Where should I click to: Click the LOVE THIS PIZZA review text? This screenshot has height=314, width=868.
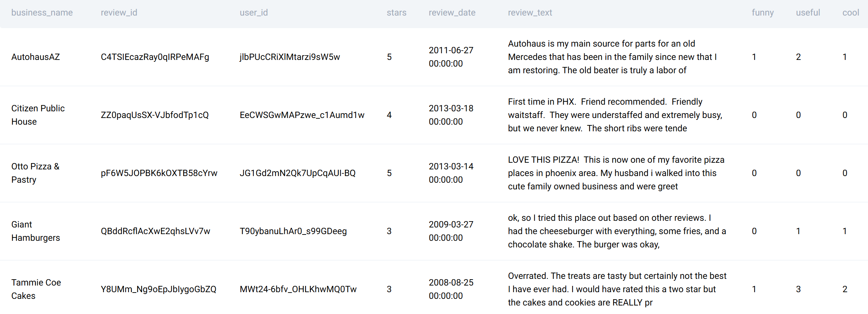[616, 173]
